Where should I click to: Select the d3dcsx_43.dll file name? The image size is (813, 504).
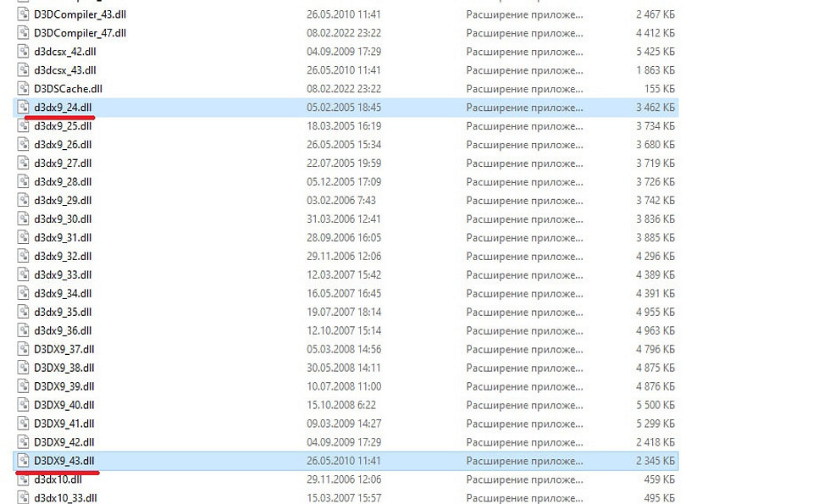64,70
